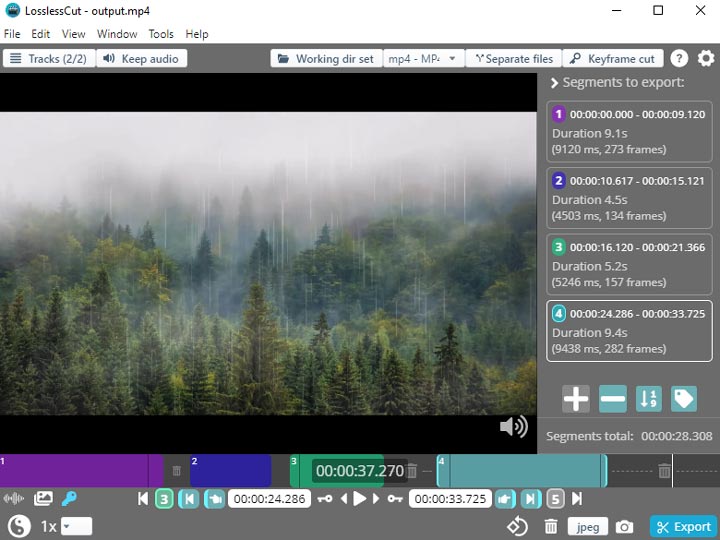Open the View menu

[x=73, y=34]
